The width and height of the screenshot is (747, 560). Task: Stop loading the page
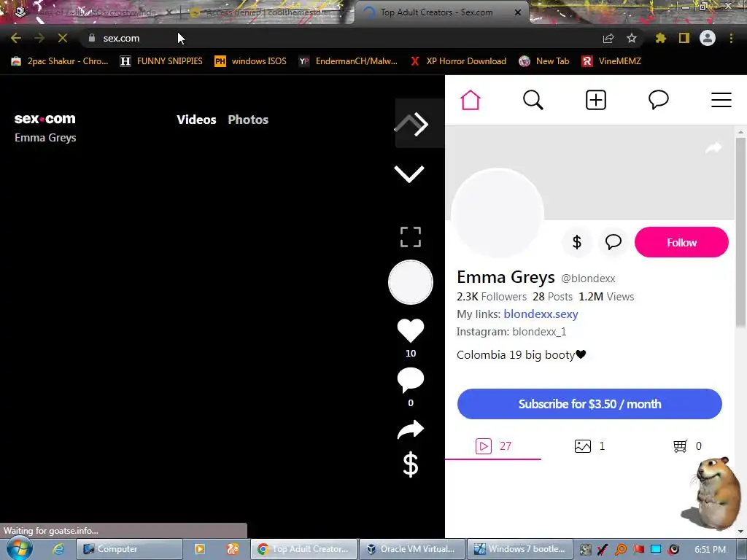pyautogui.click(x=63, y=38)
